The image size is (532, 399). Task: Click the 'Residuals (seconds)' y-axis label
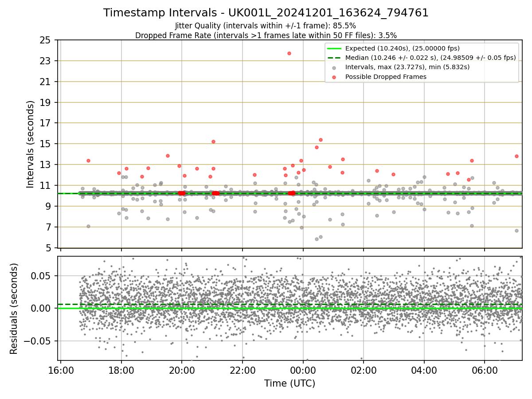tap(14, 309)
